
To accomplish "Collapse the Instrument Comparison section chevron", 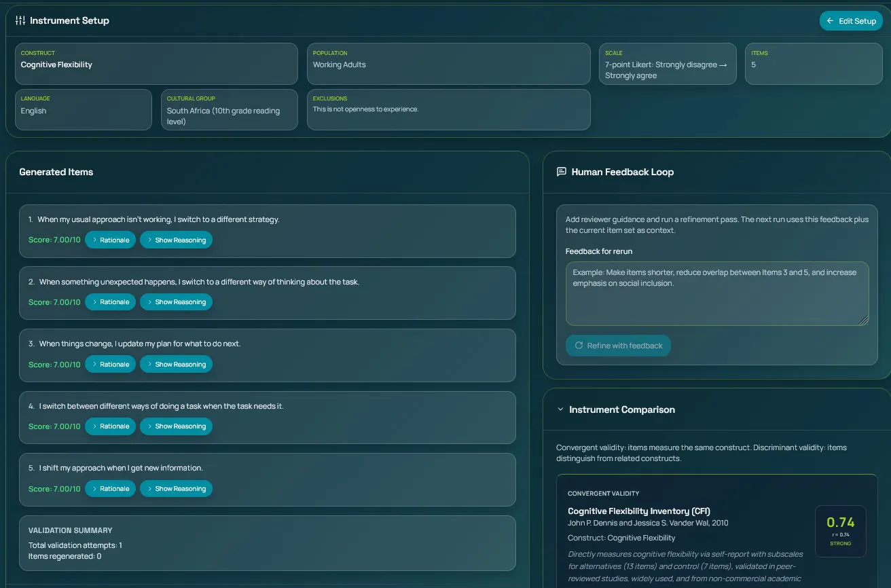I will point(560,409).
